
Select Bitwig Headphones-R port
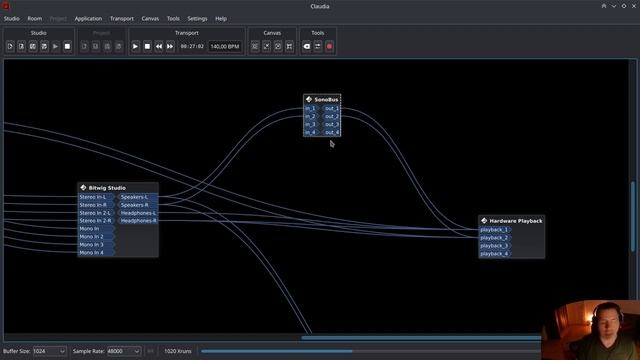tap(138, 221)
